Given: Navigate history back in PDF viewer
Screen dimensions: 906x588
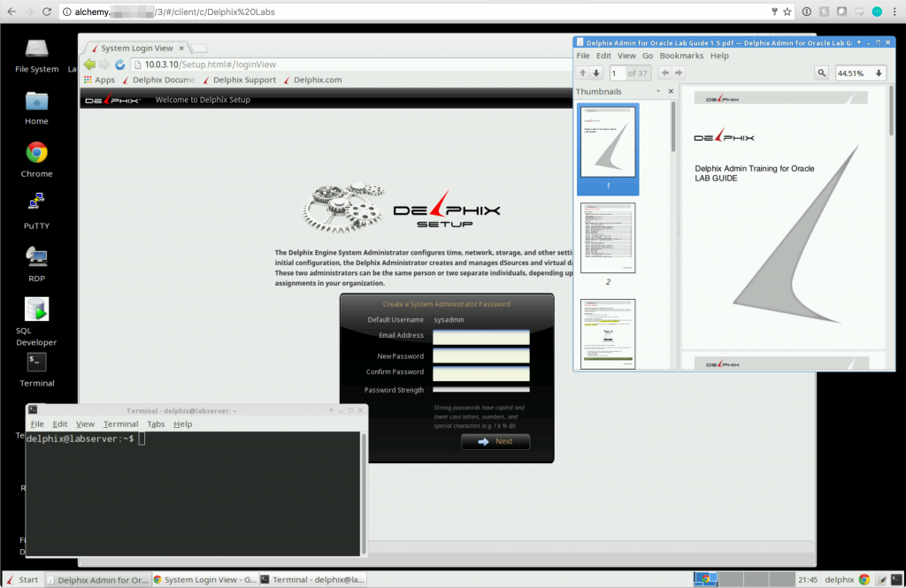Looking at the screenshot, I should click(665, 73).
